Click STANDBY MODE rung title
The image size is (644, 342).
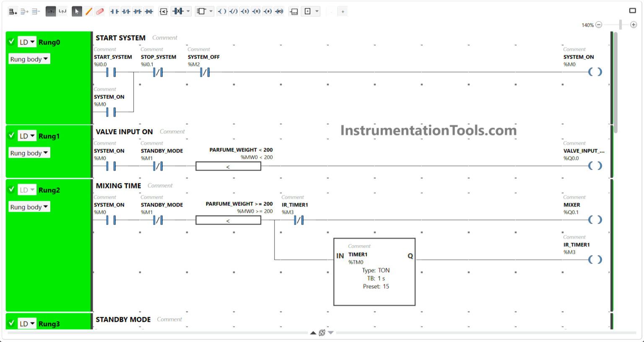coord(123,319)
